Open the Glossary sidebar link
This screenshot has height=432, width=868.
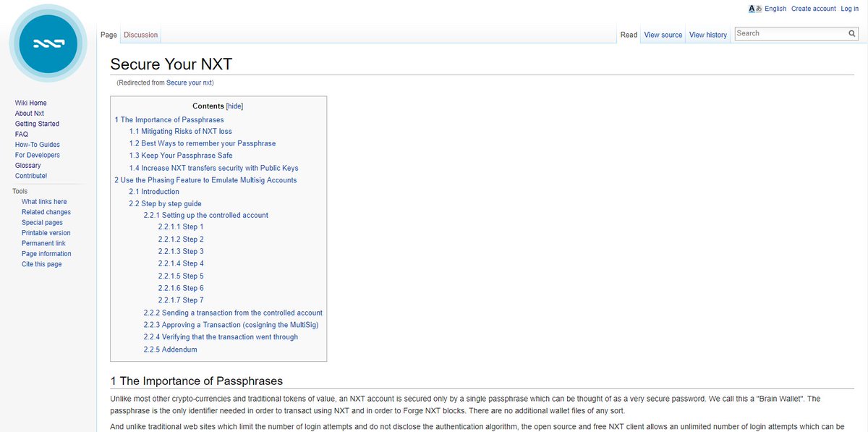[28, 166]
